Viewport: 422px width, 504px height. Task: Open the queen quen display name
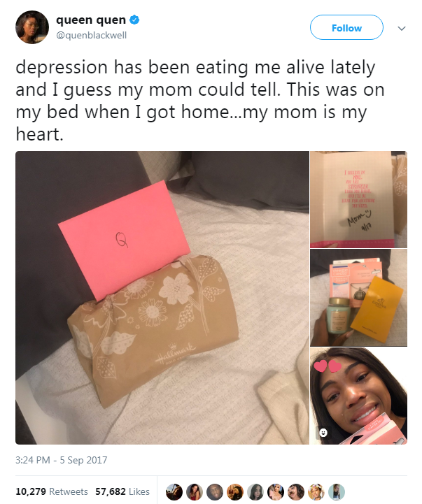(x=91, y=20)
